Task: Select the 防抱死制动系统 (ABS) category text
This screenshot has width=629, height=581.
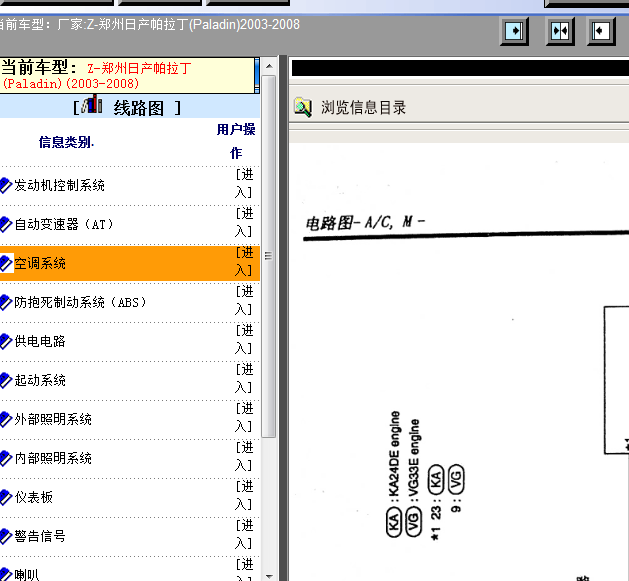Action: pos(81,302)
